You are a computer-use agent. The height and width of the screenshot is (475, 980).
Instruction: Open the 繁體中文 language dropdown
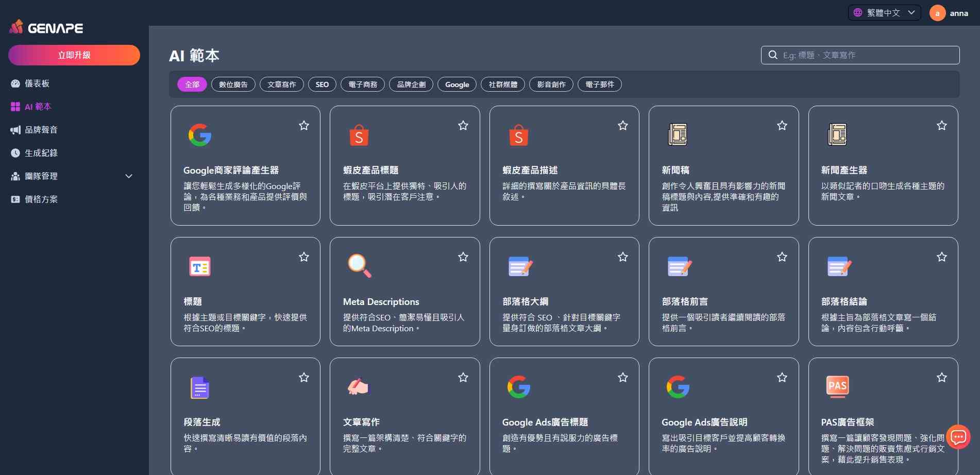pyautogui.click(x=884, y=13)
